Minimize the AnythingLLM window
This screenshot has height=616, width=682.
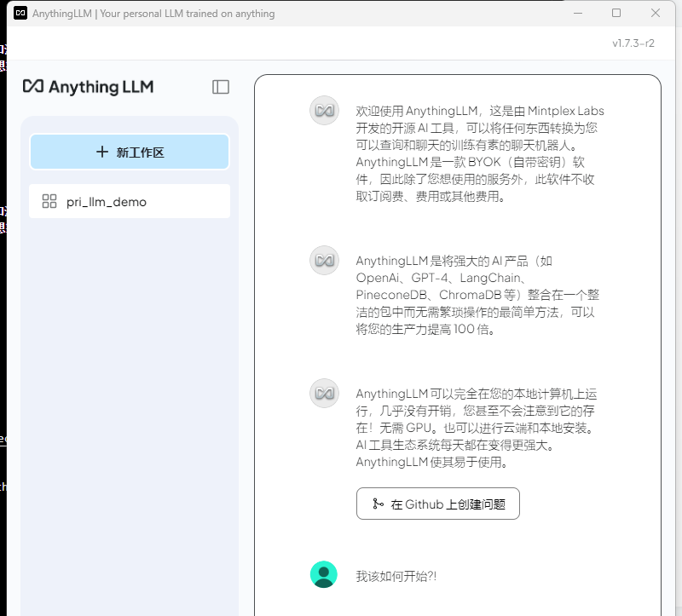[x=578, y=13]
